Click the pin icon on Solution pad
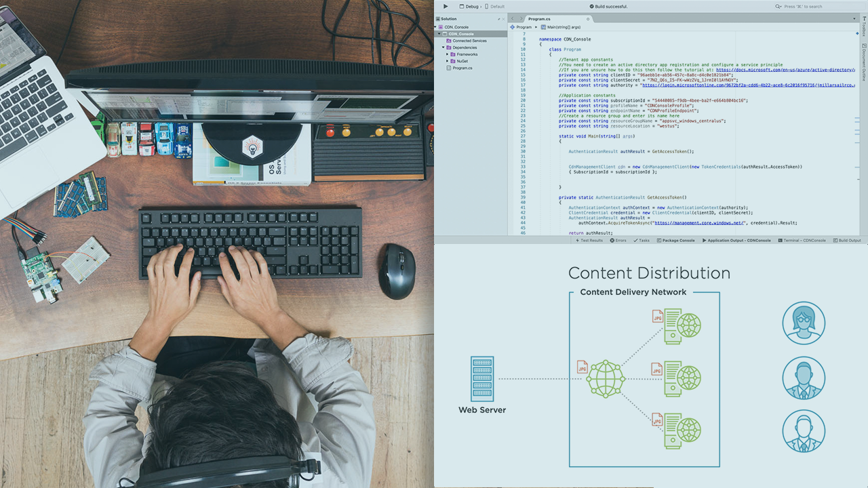This screenshot has height=488, width=868. click(497, 19)
